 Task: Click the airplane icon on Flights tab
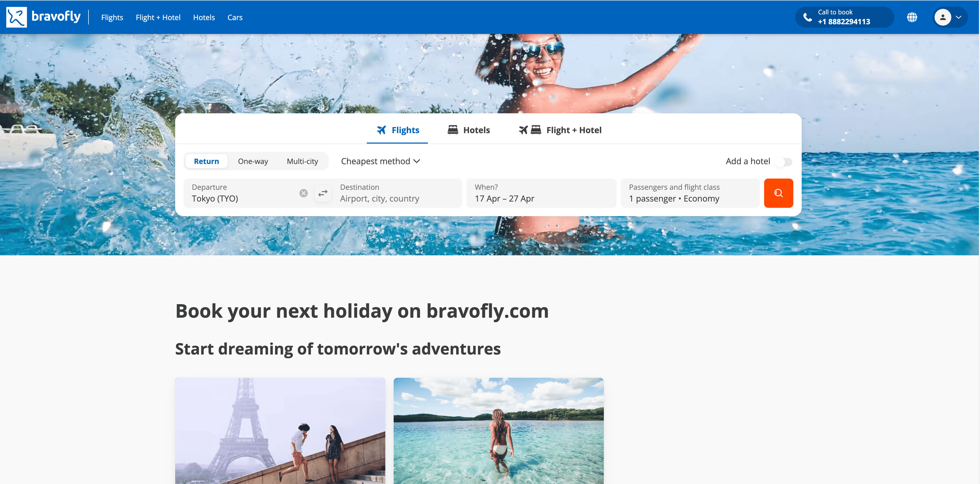(x=381, y=130)
